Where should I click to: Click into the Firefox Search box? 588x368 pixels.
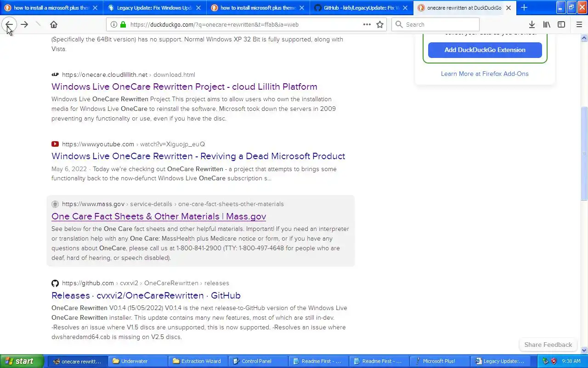pos(435,24)
